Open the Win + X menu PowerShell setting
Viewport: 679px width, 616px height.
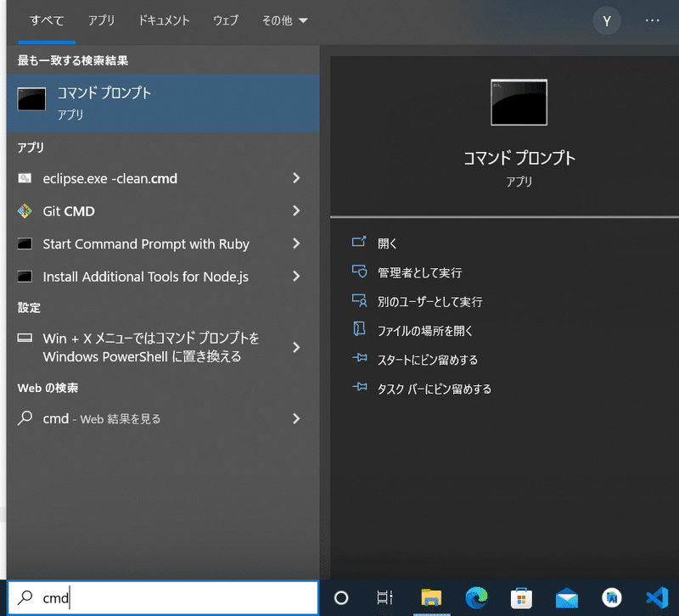[x=163, y=347]
